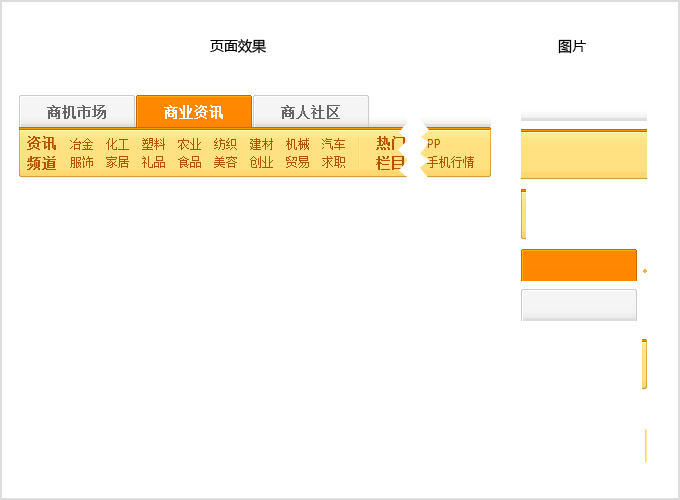
Task: Select the 商业资讯 tab
Action: pos(194,112)
